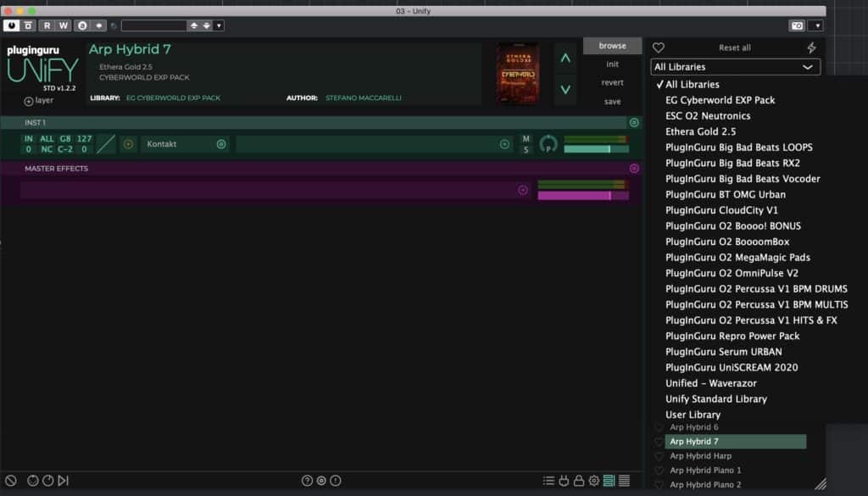This screenshot has height=496, width=868.
Task: Click the skip-to-next play icon
Action: [63, 481]
